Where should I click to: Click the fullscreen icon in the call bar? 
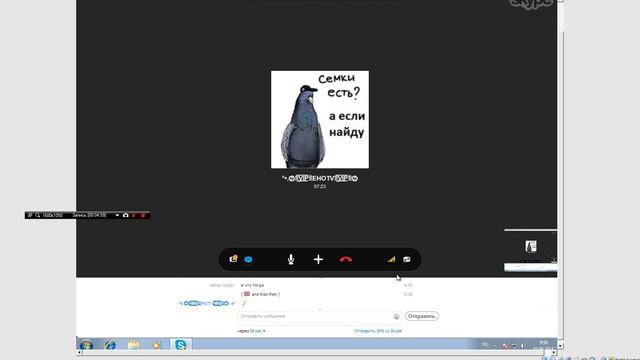(407, 259)
